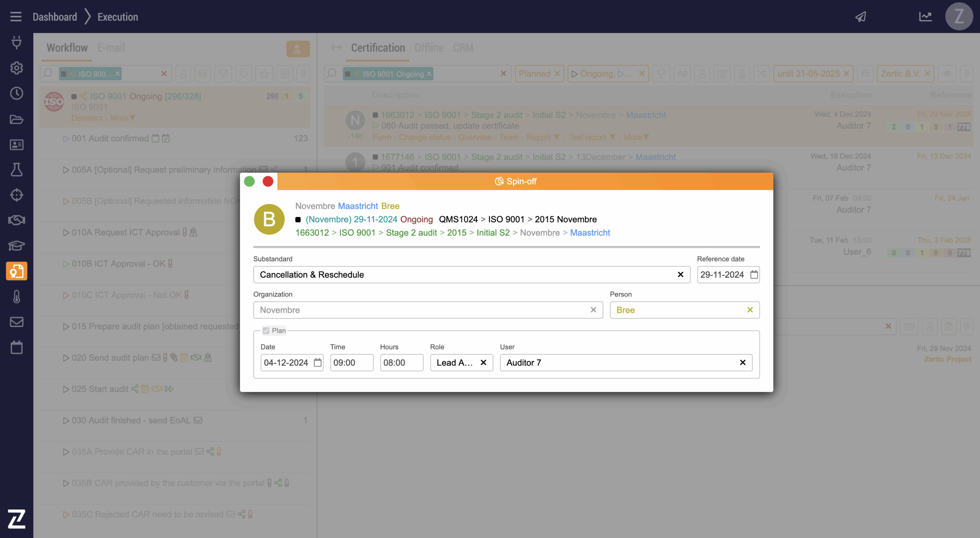980x538 pixels.
Task: Click the graduation cap sidebar icon
Action: click(x=16, y=245)
